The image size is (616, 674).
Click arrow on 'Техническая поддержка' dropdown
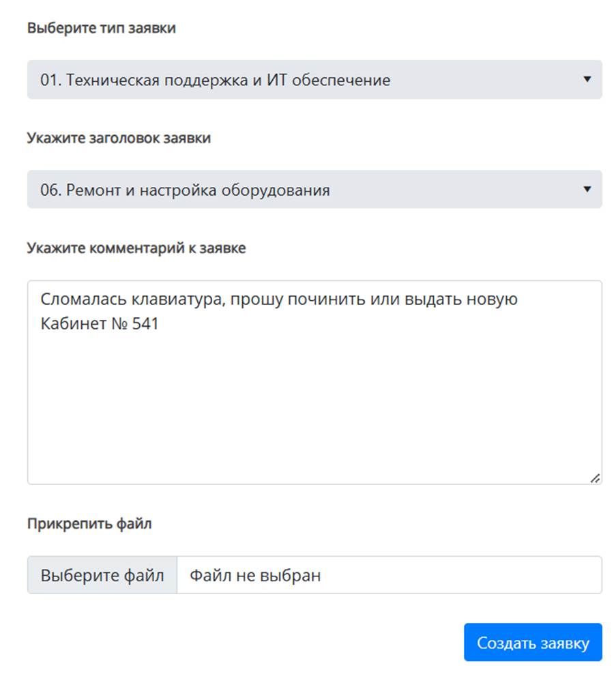pos(587,79)
